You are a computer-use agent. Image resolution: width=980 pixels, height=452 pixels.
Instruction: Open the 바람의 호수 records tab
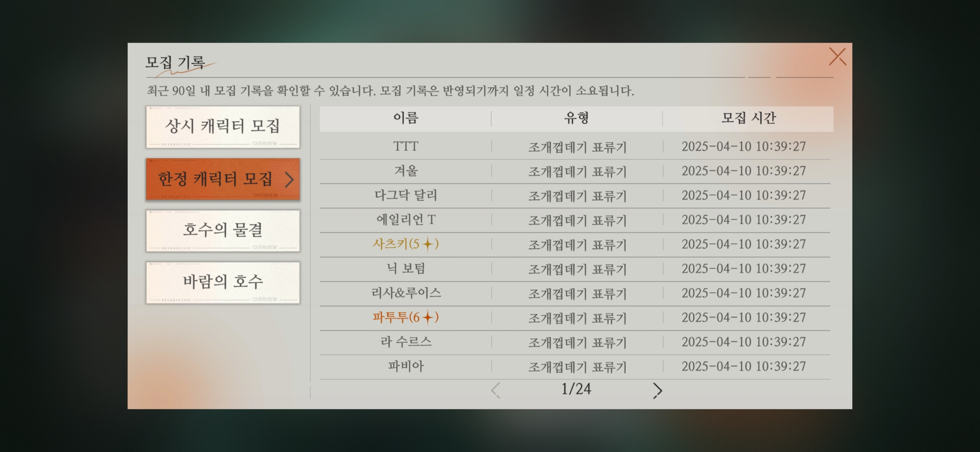pos(223,282)
